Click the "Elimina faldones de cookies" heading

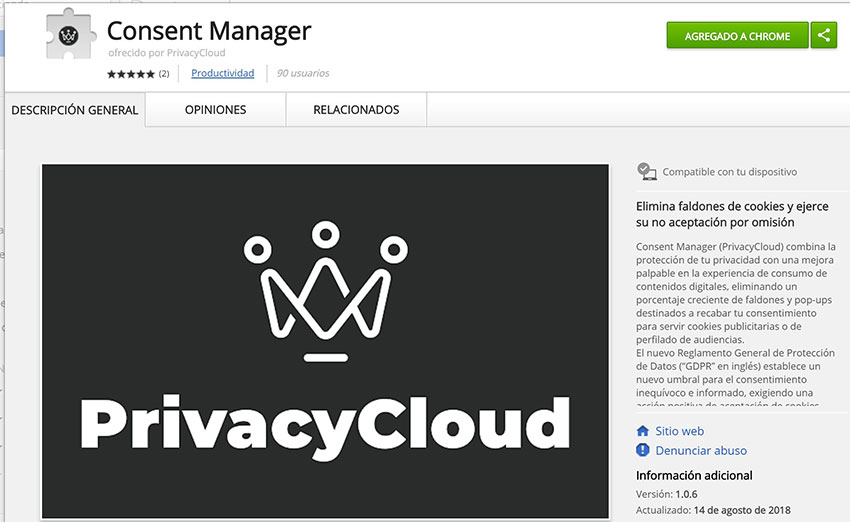tap(732, 214)
